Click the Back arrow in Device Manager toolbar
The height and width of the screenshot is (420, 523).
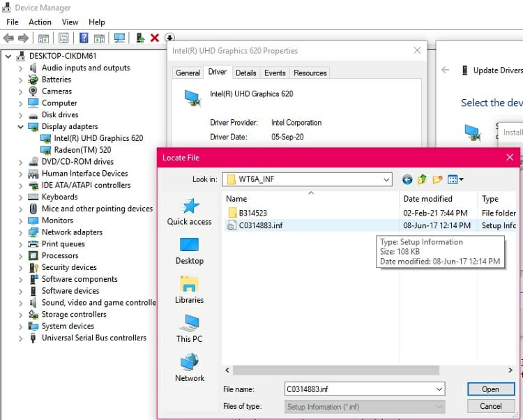pyautogui.click(x=8, y=38)
